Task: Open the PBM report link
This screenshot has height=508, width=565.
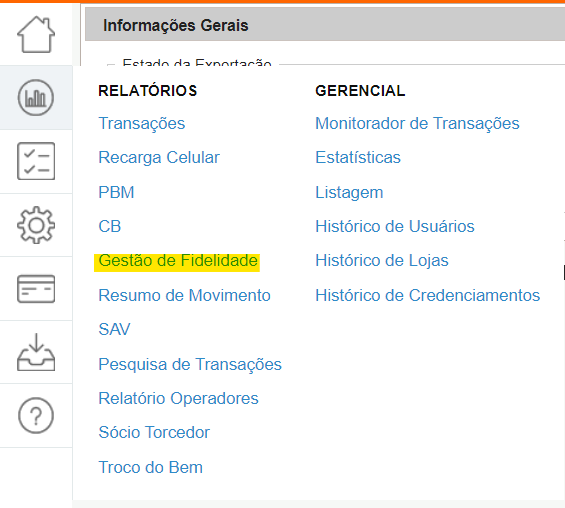Action: (116, 192)
